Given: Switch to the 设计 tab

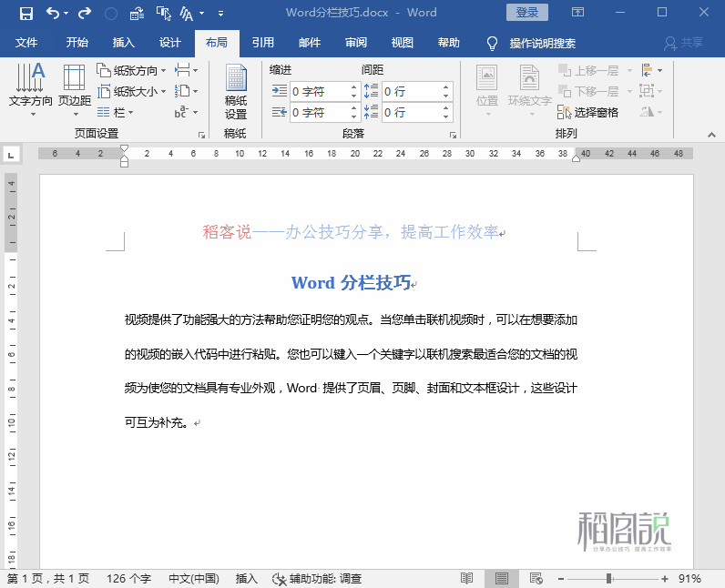Looking at the screenshot, I should coord(170,43).
